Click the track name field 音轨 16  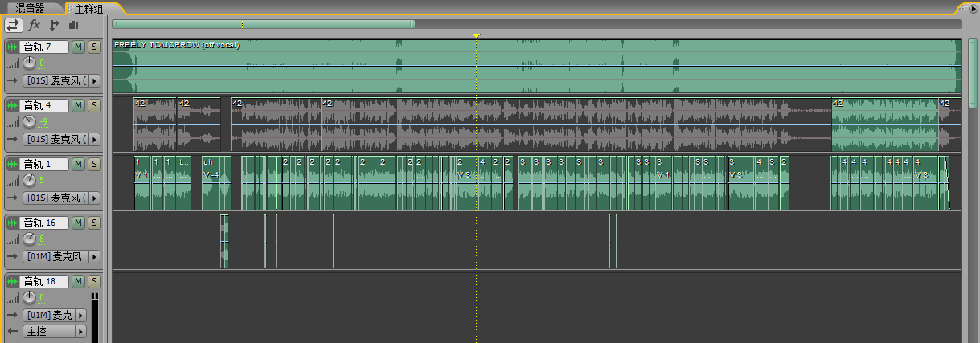tap(44, 223)
